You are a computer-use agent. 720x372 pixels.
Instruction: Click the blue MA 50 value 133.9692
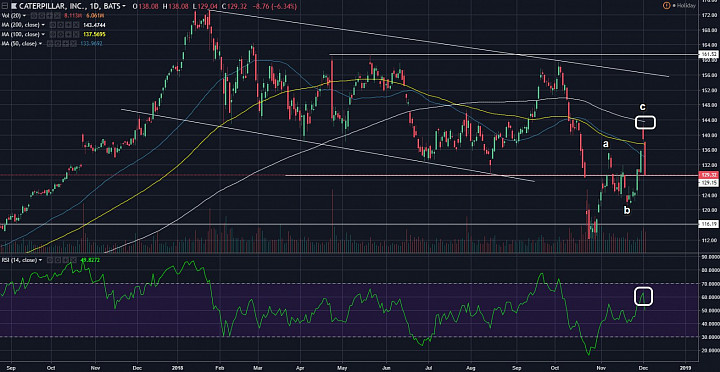[91, 44]
